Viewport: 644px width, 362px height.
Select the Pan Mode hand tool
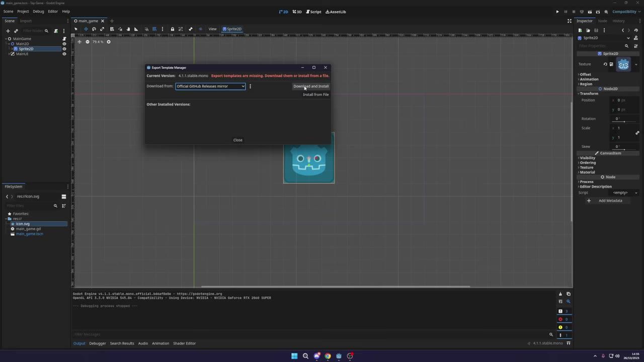[x=128, y=29]
